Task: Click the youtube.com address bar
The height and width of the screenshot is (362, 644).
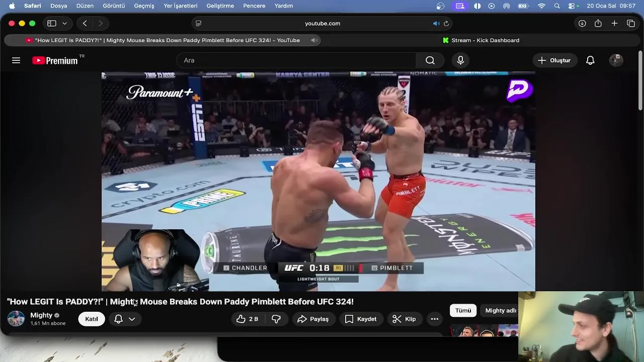Action: click(x=322, y=24)
